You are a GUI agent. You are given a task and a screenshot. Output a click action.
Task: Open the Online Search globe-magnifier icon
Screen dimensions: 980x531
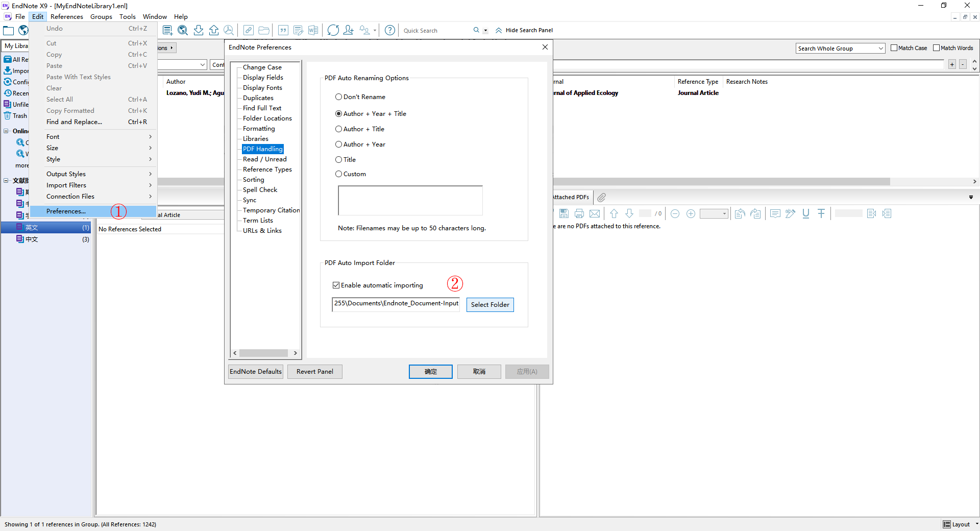tap(183, 30)
